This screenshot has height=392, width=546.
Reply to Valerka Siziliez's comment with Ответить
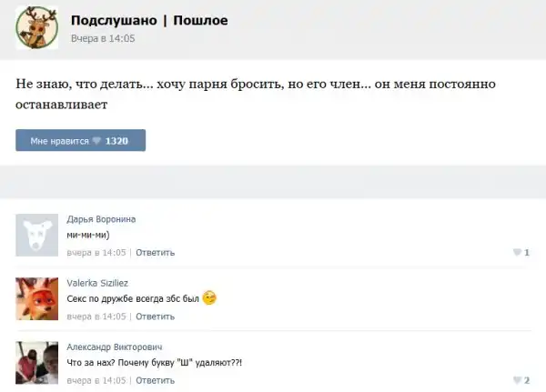(x=155, y=316)
